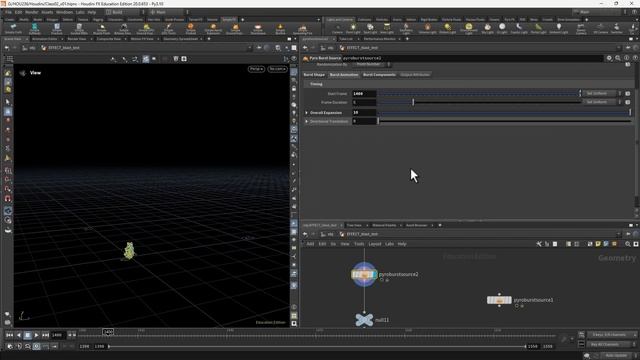The image size is (640, 360).
Task: Click the Spot Light shelf tool
Action: pyautogui.click(x=370, y=29)
